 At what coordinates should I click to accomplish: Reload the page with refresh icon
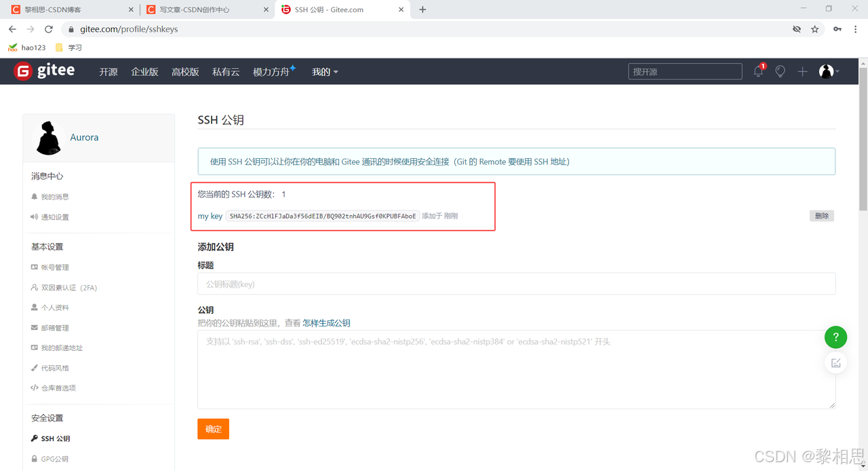49,29
